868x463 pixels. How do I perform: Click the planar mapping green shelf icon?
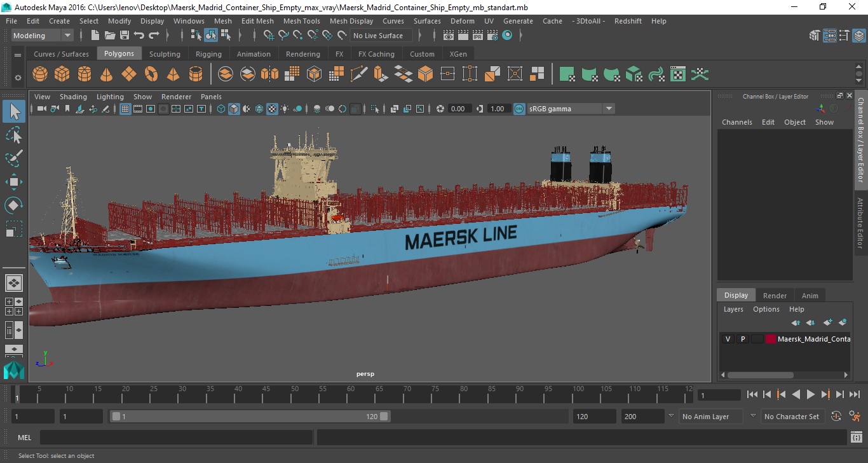[x=567, y=74]
